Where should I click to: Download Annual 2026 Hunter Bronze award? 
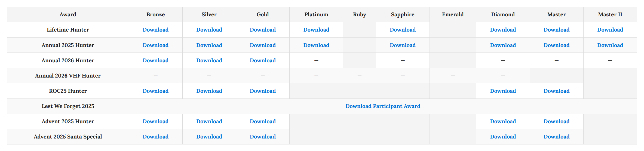click(x=155, y=60)
